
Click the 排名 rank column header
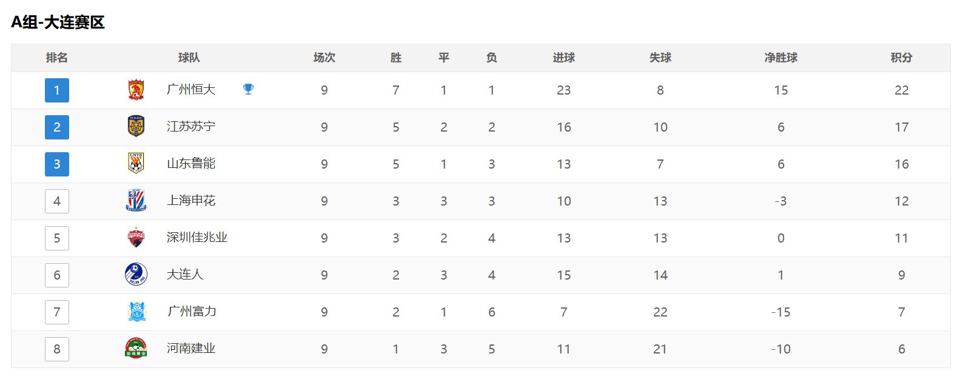[57, 58]
